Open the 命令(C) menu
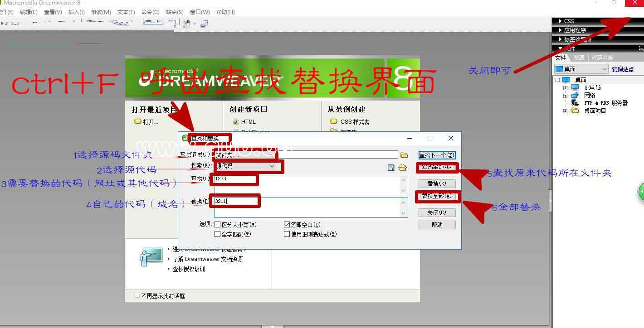This screenshot has height=328, width=644. click(x=150, y=12)
